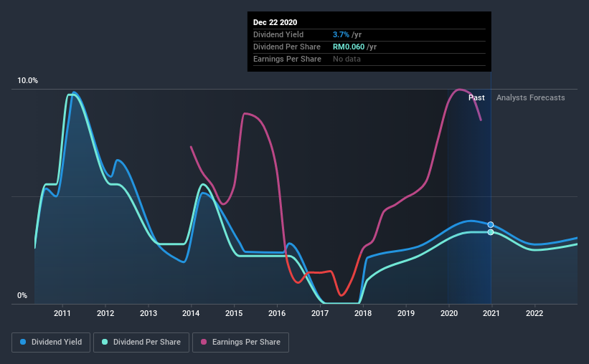
Task: Click the pink Earnings Per Share legend dot
Action: [x=204, y=342]
